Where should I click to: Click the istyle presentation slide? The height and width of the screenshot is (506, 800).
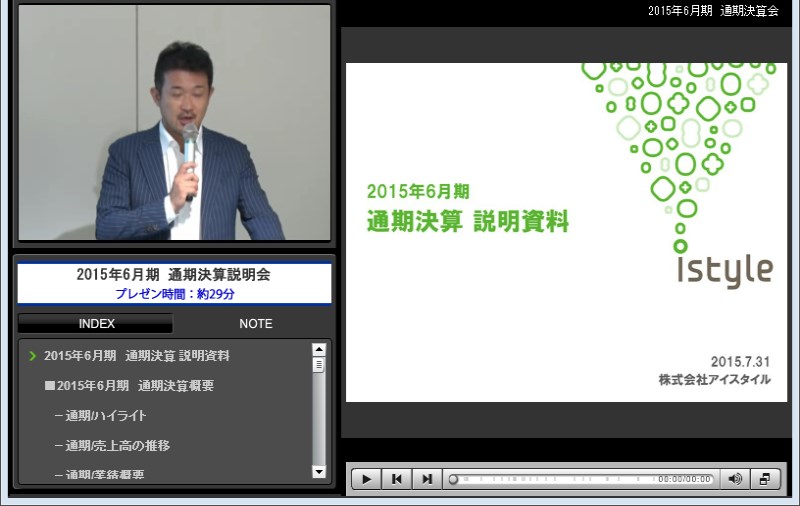(566, 232)
